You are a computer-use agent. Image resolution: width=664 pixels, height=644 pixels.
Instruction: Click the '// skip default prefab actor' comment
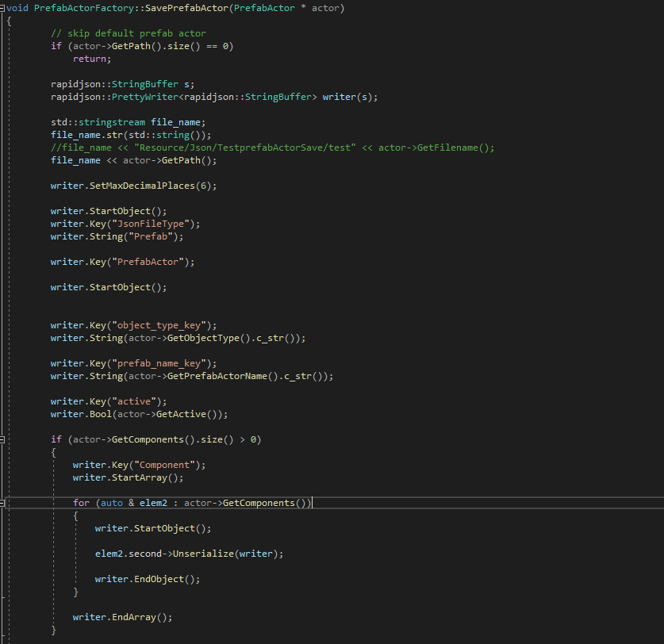[x=129, y=33]
